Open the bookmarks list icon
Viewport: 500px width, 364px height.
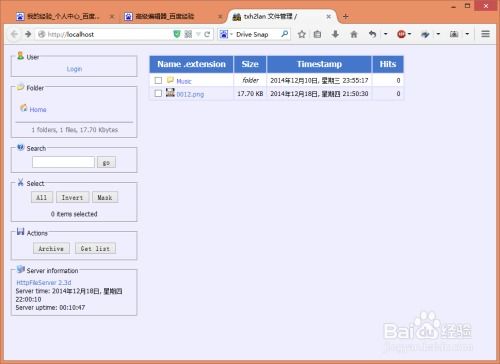click(x=317, y=34)
